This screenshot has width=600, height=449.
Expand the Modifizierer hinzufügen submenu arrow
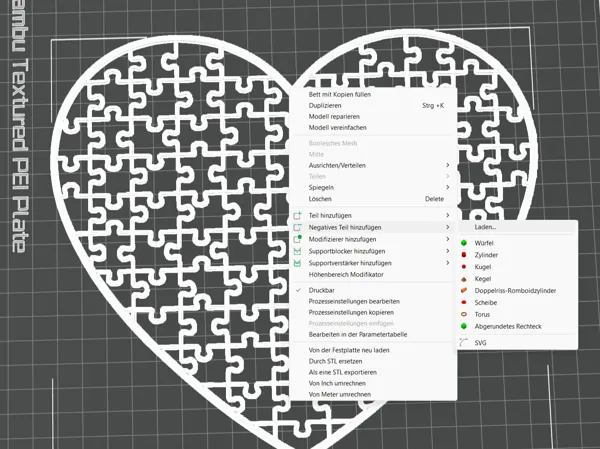448,239
